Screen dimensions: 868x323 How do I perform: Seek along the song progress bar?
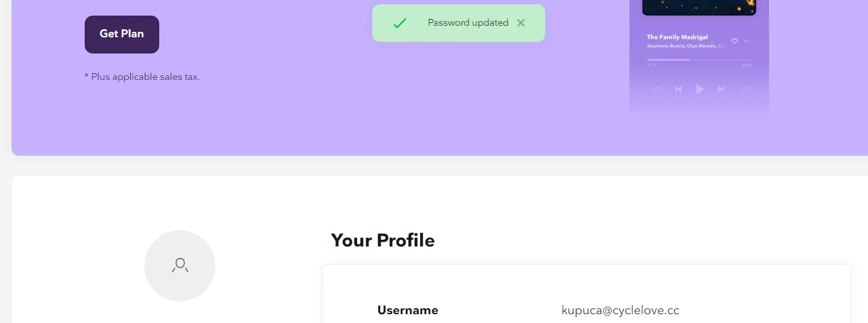coord(699,60)
